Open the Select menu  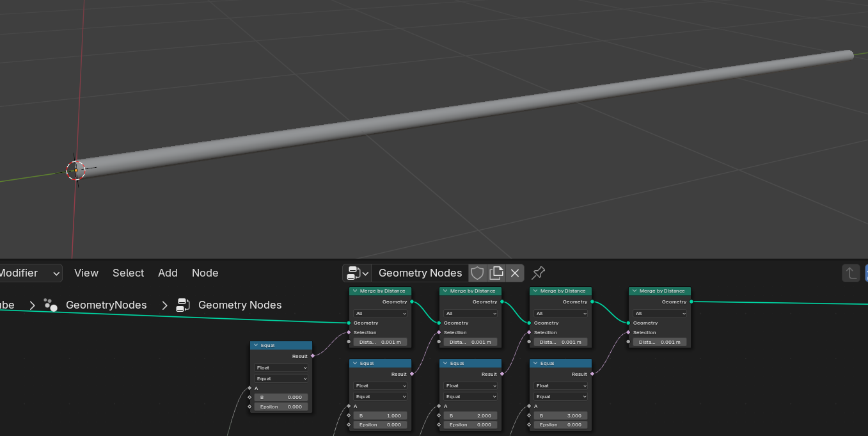click(129, 273)
